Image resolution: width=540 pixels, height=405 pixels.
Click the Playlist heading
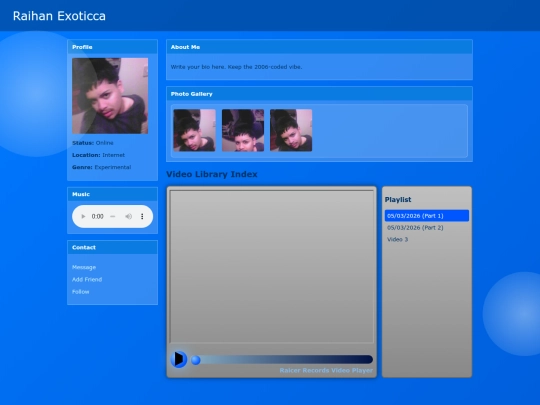click(398, 200)
